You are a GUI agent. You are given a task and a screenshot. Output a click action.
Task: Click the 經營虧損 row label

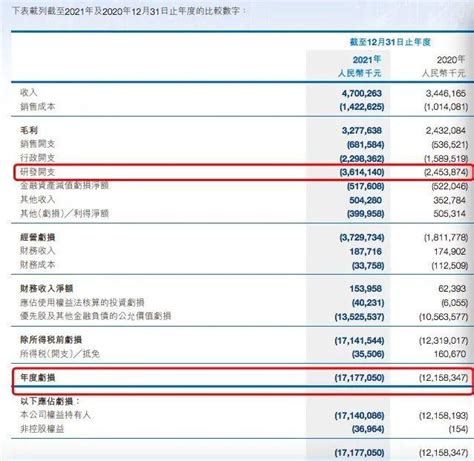(x=37, y=237)
